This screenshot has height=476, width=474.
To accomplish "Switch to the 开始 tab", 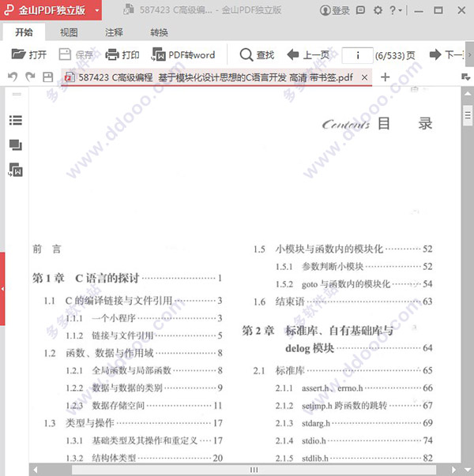I will pyautogui.click(x=24, y=32).
